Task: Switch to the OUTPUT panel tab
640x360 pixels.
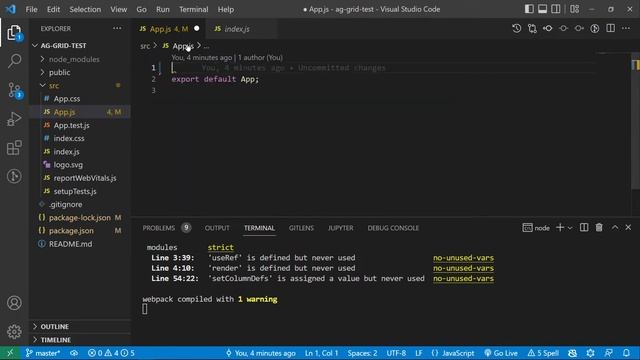Action: (217, 228)
